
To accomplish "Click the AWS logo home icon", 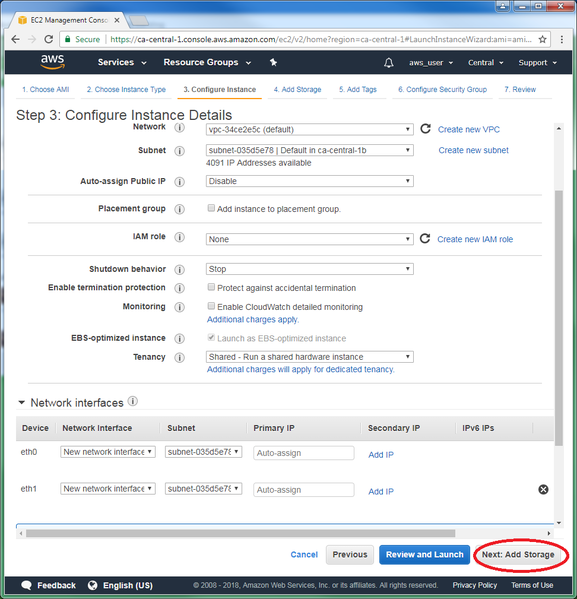I will pos(53,62).
